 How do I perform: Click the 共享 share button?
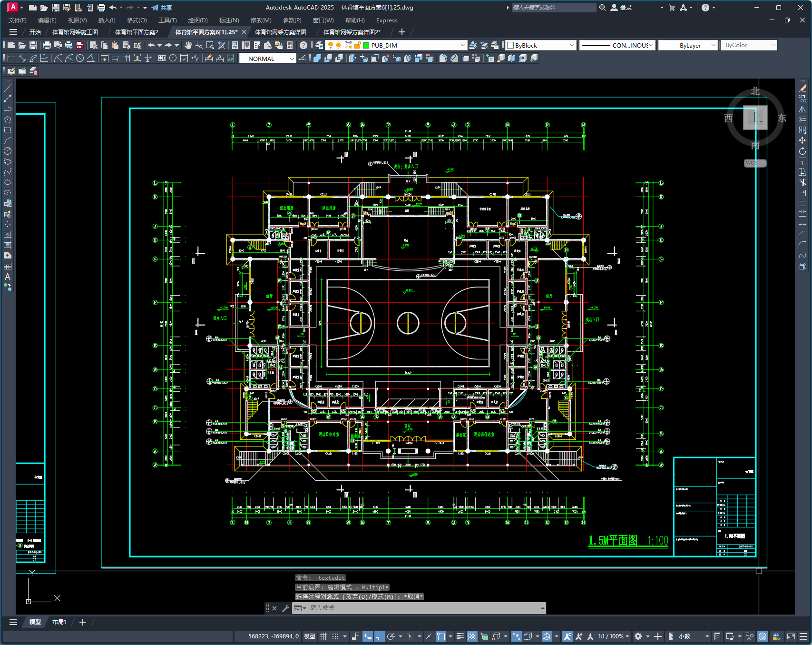(162, 8)
